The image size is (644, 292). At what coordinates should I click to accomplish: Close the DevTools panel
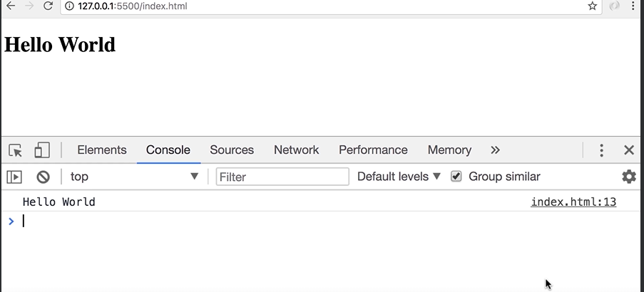(629, 150)
